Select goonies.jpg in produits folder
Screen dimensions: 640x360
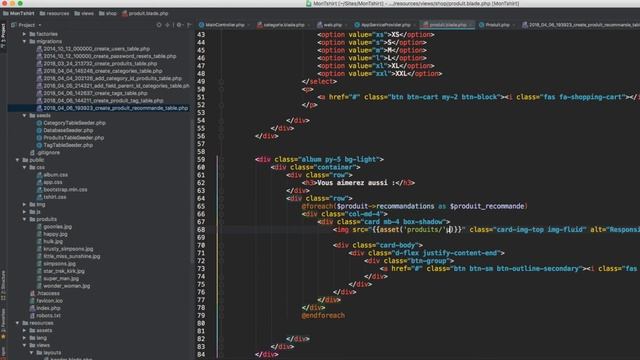click(x=54, y=227)
